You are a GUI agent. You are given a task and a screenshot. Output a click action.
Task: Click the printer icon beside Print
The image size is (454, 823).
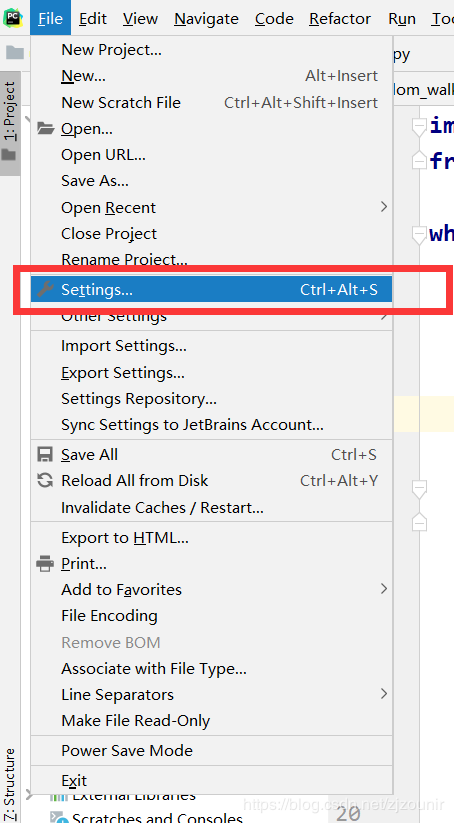coord(45,563)
